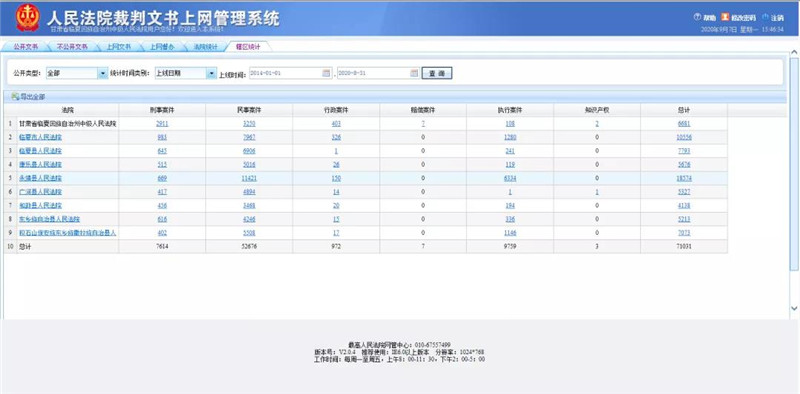Switch to the 不公开文书 tab
This screenshot has height=394, width=800.
[x=71, y=47]
